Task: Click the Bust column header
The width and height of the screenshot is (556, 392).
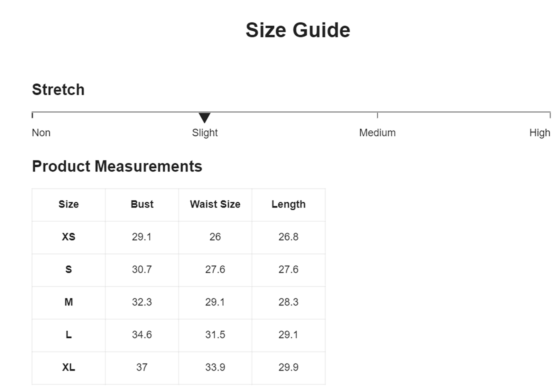Action: pyautogui.click(x=142, y=204)
